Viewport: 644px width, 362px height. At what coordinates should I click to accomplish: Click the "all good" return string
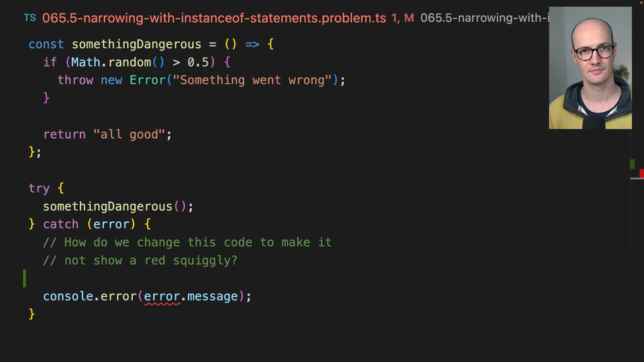point(129,134)
